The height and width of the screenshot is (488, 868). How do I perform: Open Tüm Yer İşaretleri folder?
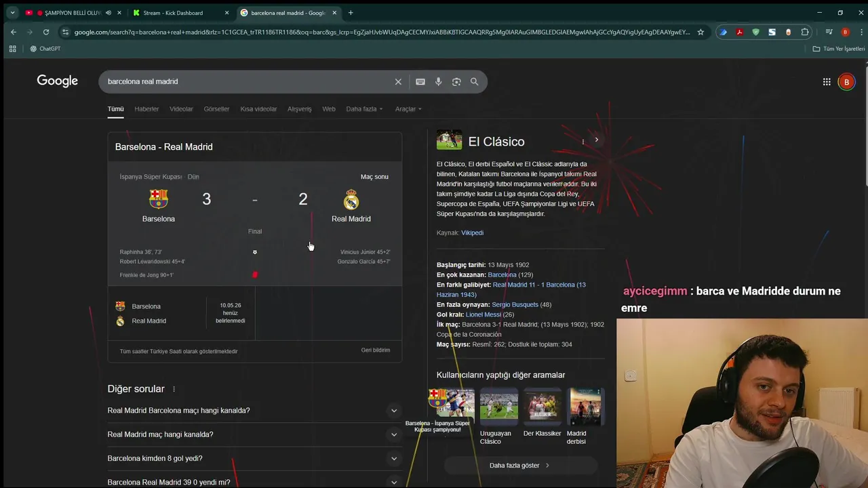coord(839,49)
